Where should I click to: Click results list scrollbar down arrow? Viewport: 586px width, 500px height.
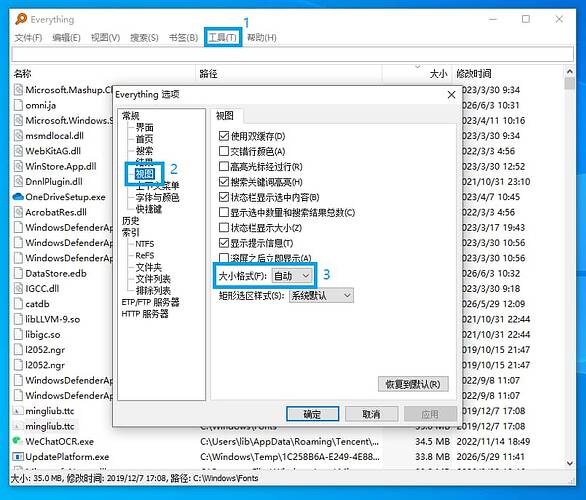click(569, 463)
